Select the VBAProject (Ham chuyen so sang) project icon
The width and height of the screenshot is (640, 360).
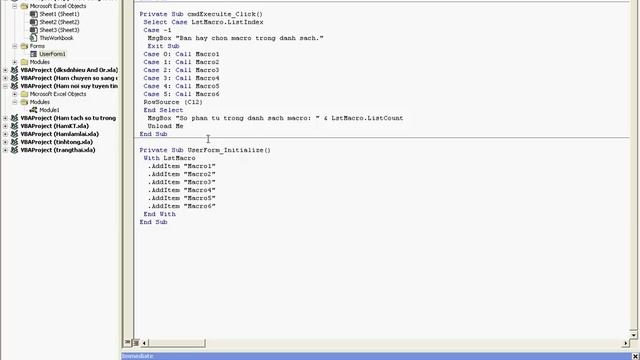click(x=15, y=78)
